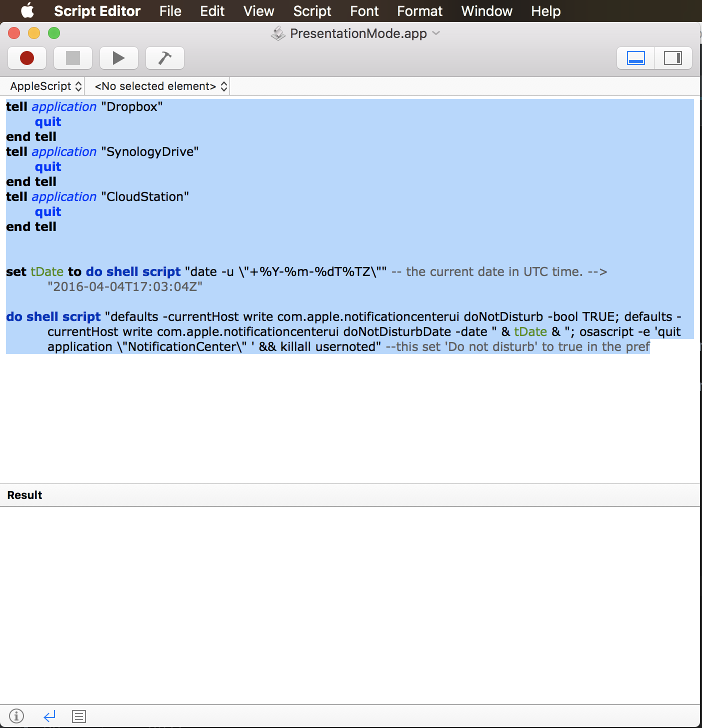
Task: Run the script with play triangle button
Action: (x=119, y=58)
